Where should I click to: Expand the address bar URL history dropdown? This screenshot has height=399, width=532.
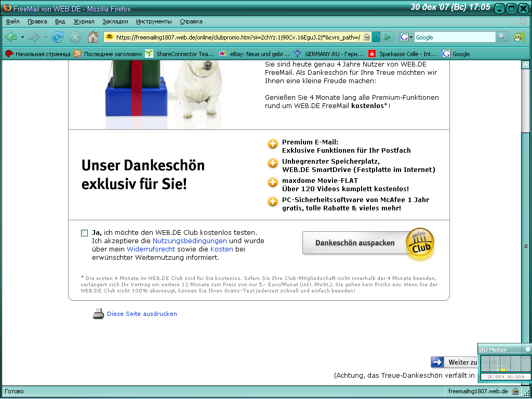pyautogui.click(x=376, y=37)
